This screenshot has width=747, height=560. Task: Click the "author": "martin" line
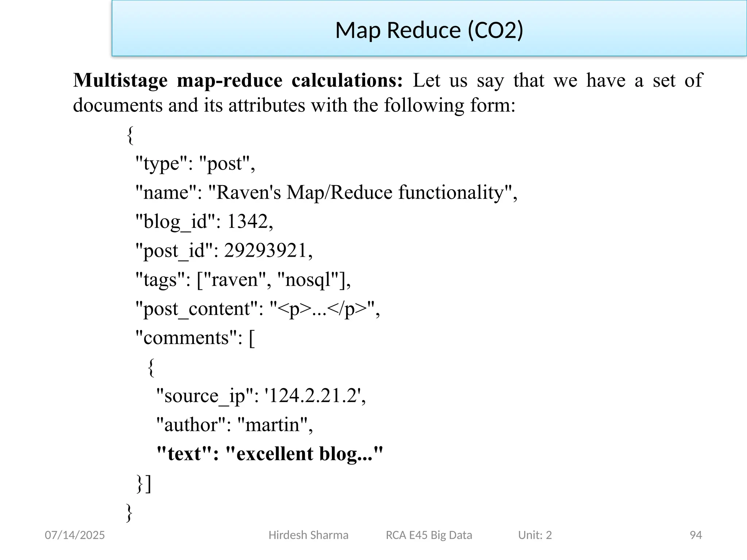(235, 425)
